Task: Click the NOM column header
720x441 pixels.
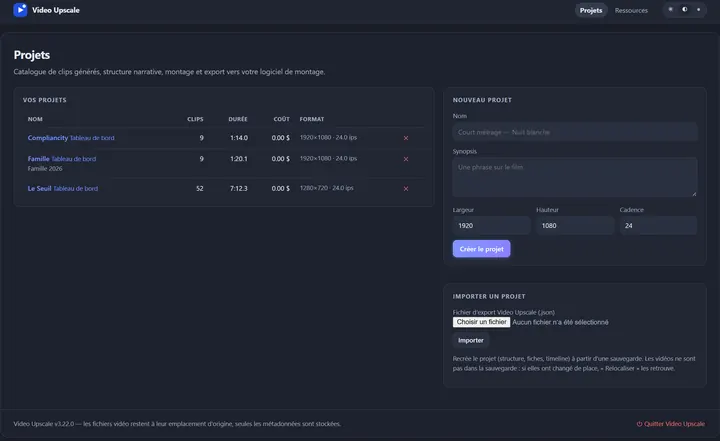Action: click(35, 119)
